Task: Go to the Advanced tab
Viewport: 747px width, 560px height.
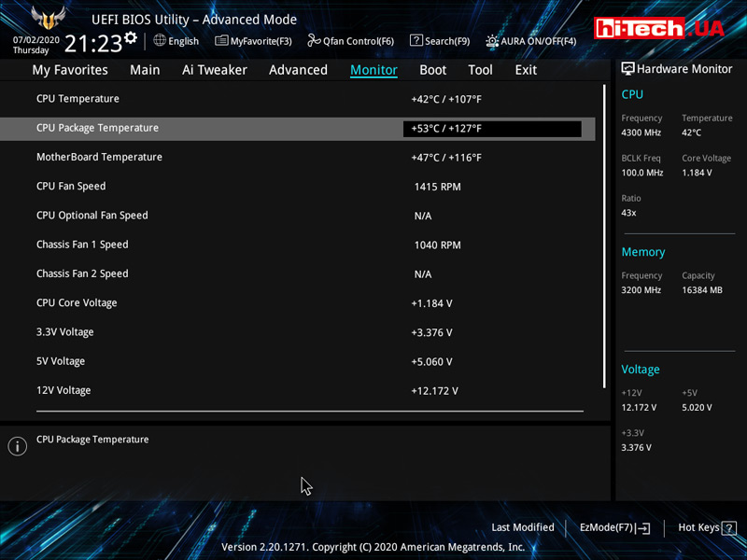Action: [x=298, y=70]
